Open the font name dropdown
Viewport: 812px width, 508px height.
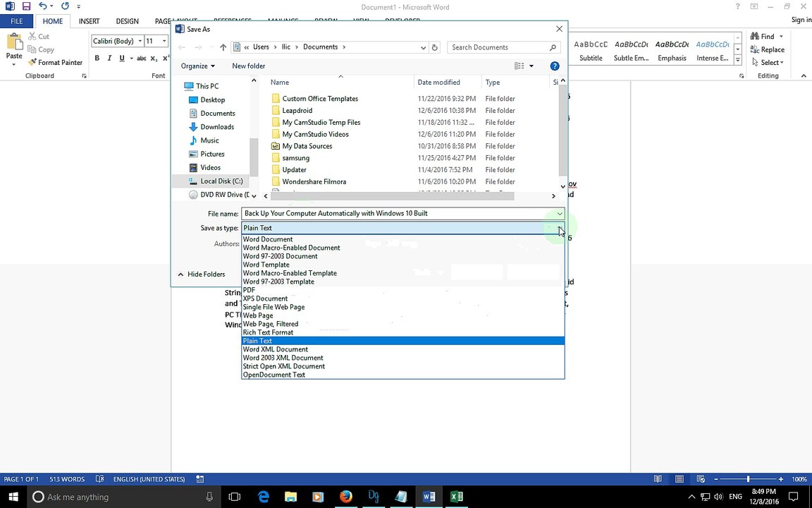tap(140, 41)
